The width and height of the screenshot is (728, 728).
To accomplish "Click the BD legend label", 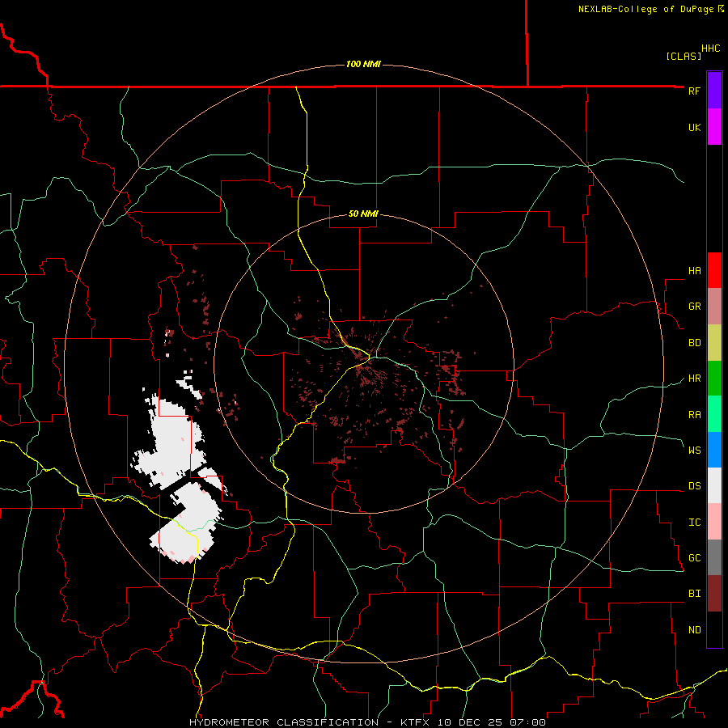I will [x=694, y=343].
